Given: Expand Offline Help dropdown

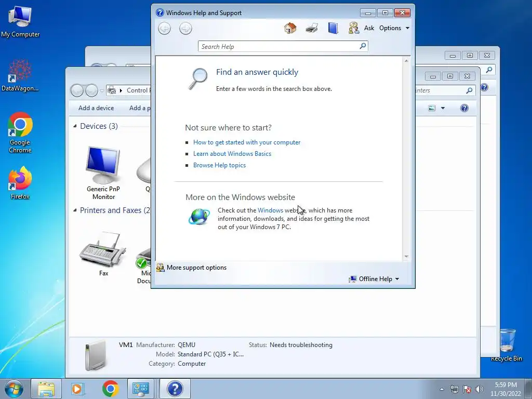Looking at the screenshot, I should 374,279.
